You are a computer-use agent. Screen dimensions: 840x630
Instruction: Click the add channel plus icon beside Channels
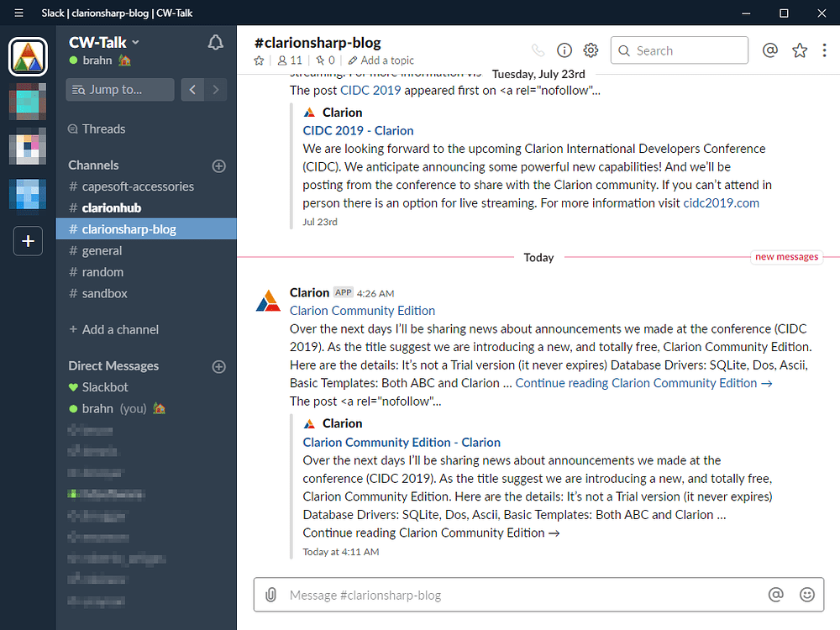(x=219, y=165)
